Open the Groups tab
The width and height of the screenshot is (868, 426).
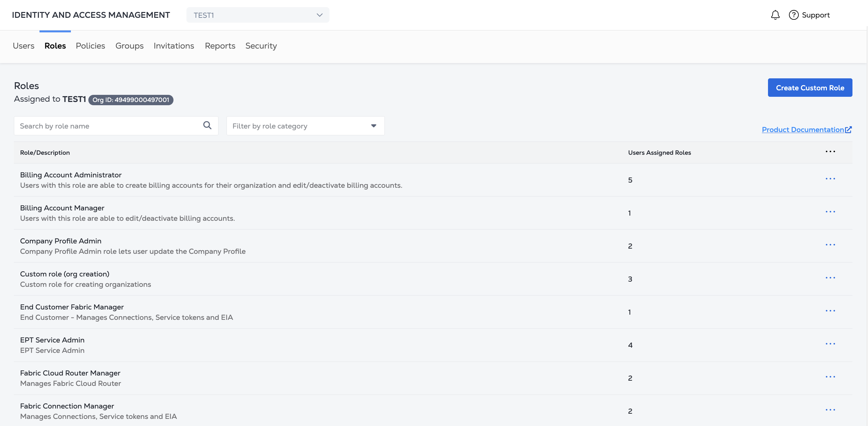[x=129, y=46]
